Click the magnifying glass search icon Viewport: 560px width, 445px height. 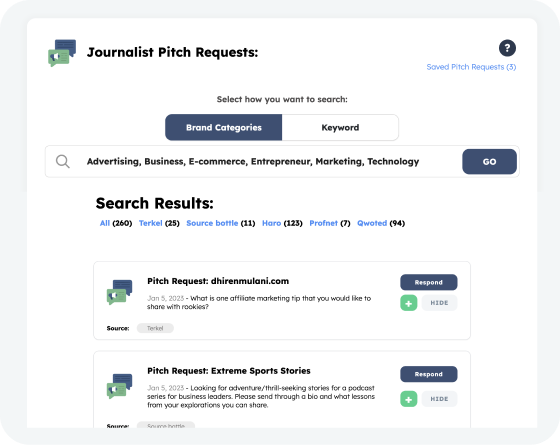pos(62,161)
